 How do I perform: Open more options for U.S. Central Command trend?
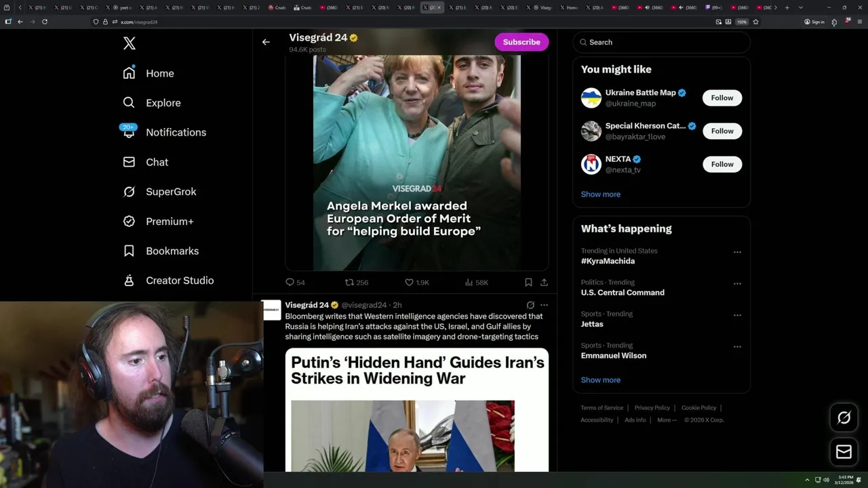coord(737,283)
